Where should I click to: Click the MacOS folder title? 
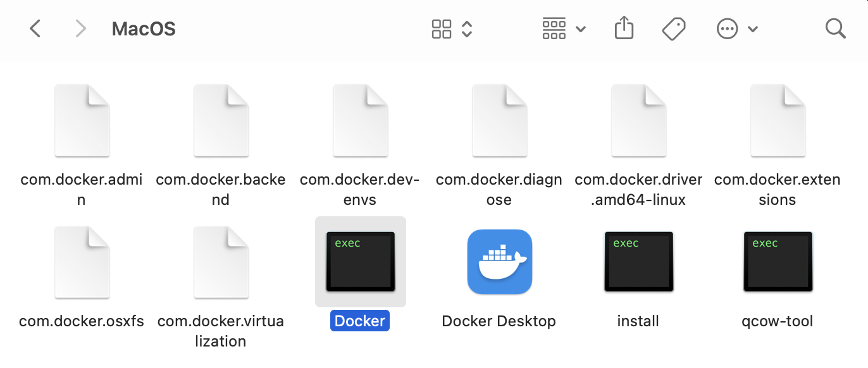(144, 28)
